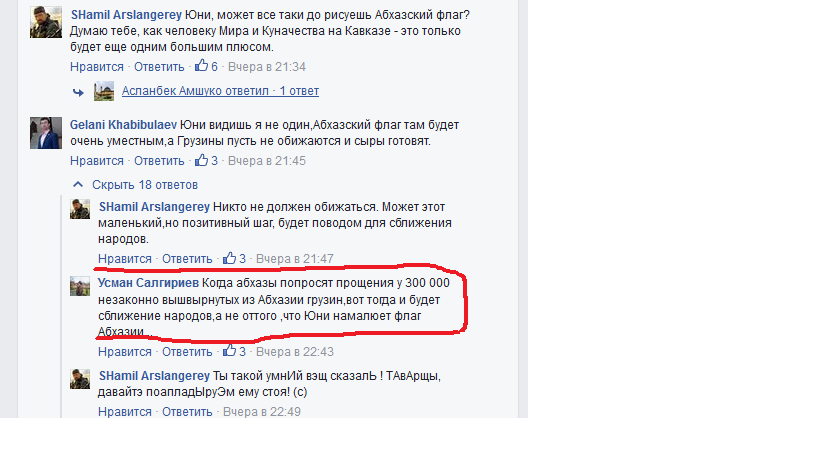Click the thumbs-up icon beside Вчера в 21:47

[x=229, y=258]
